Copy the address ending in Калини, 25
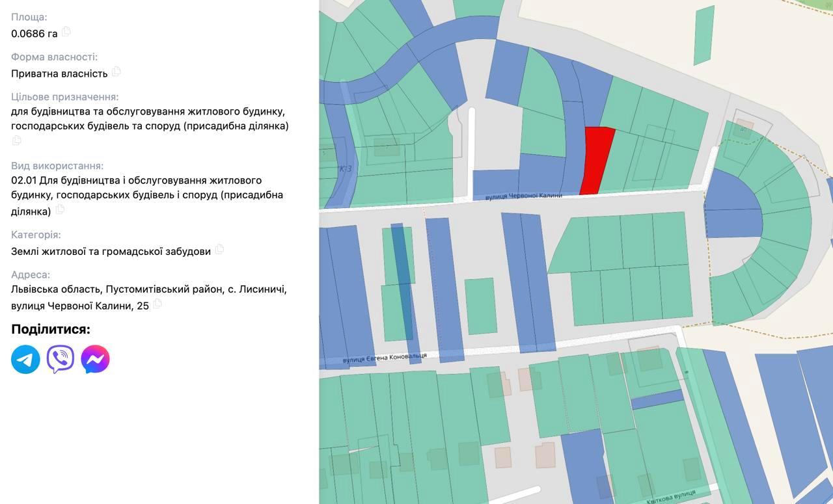 (157, 304)
